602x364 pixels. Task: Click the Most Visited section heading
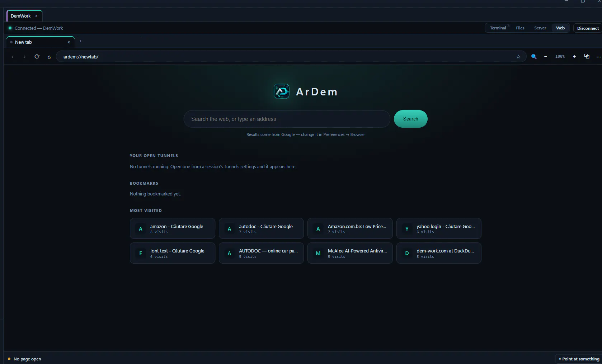[146, 211]
